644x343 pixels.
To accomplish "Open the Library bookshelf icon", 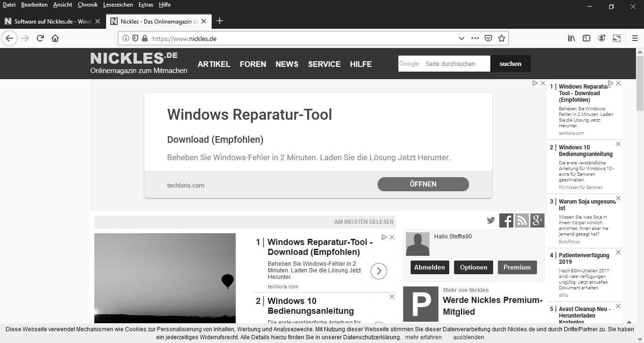I will click(571, 38).
